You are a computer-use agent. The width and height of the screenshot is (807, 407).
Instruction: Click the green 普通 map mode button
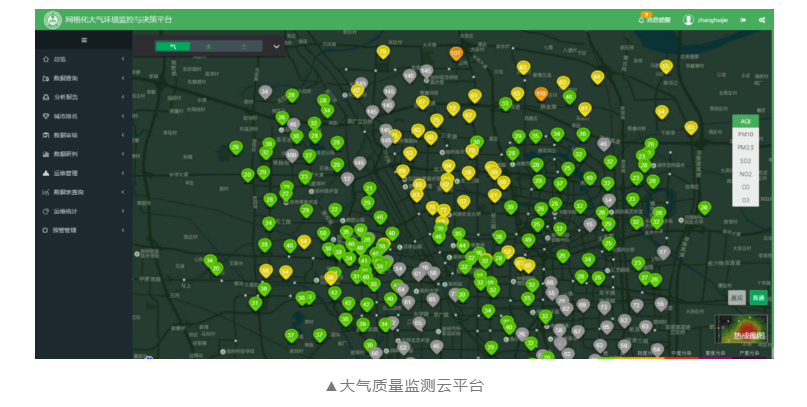point(758,298)
